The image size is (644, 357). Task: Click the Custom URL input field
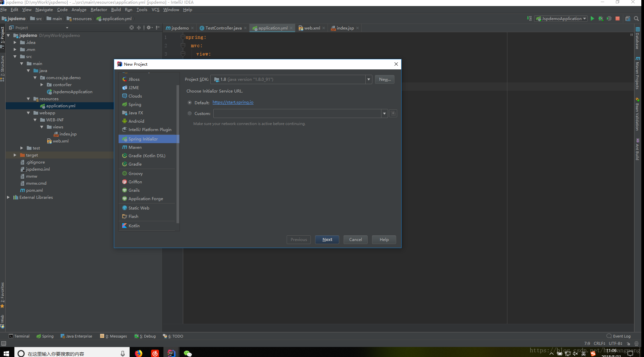pyautogui.click(x=297, y=113)
